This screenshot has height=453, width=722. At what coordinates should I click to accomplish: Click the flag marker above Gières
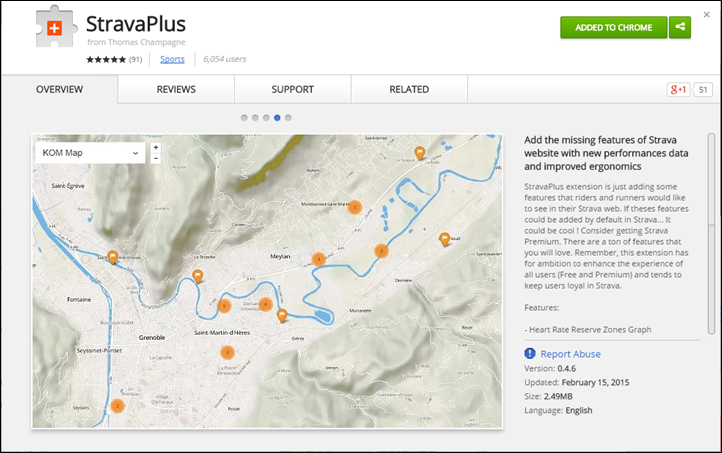point(282,315)
